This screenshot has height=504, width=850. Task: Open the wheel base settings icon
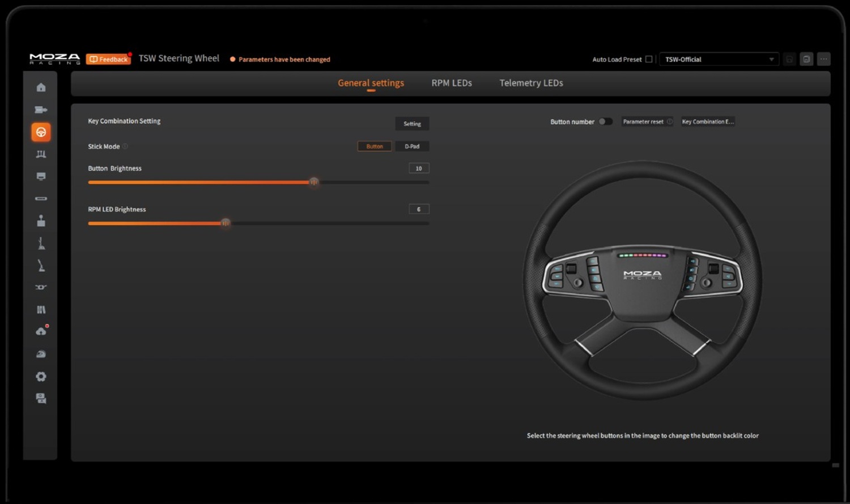tap(41, 110)
